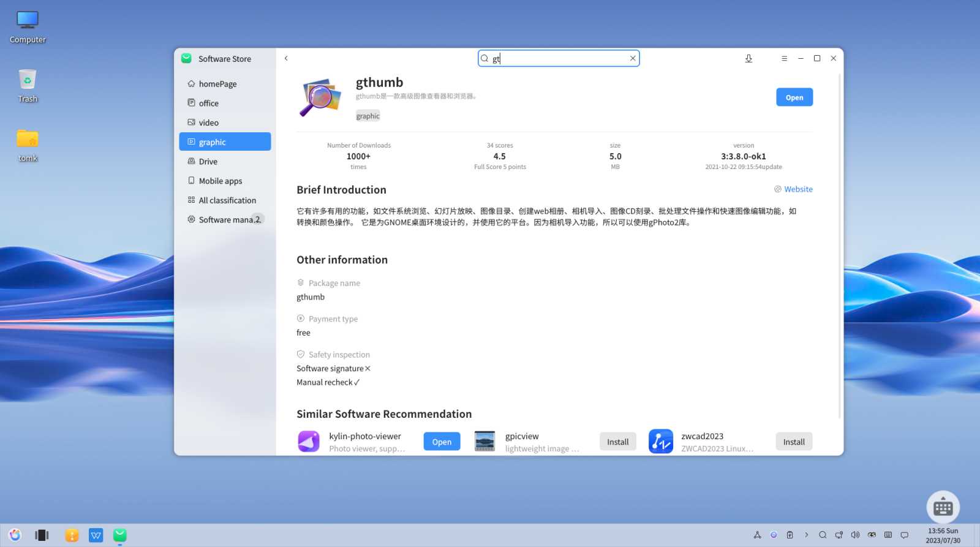Open the gthumb application

click(794, 97)
